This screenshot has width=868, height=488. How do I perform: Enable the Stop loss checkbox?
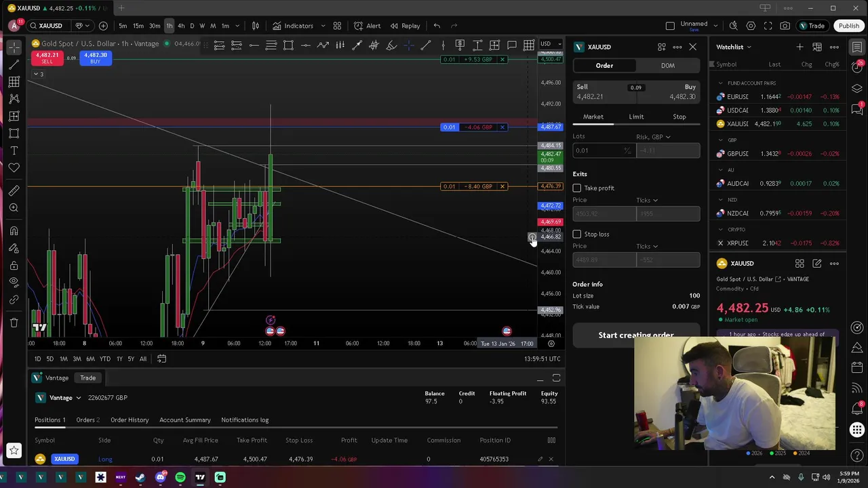point(577,234)
